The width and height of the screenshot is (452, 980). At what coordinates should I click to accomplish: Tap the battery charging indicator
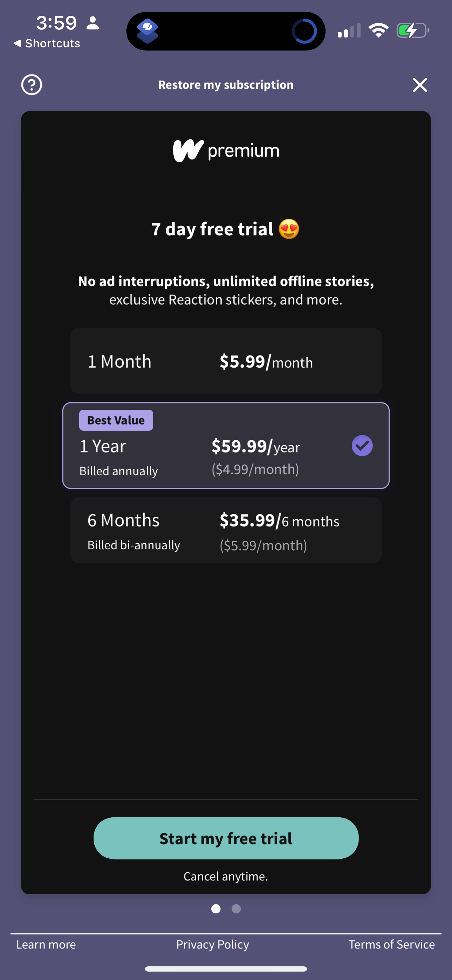[412, 30]
